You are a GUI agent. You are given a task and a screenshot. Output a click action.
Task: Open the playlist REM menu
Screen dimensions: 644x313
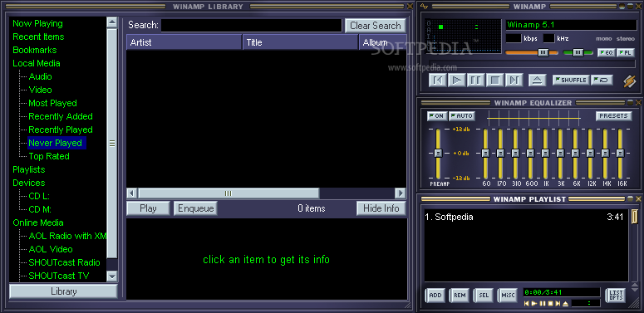460,296
